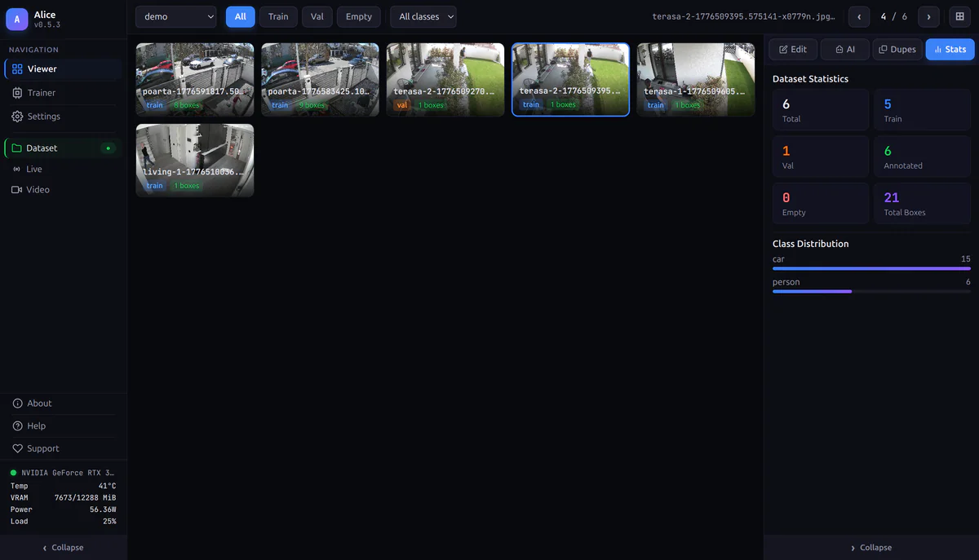Collapse the left navigation sidebar
Viewport: 979px width, 560px height.
point(63,547)
